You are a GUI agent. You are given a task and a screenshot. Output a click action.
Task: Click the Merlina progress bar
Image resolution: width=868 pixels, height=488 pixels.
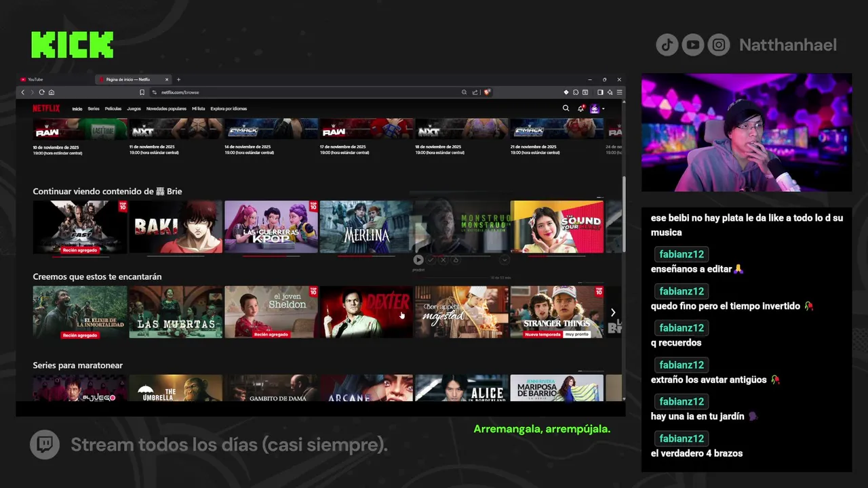click(x=366, y=256)
